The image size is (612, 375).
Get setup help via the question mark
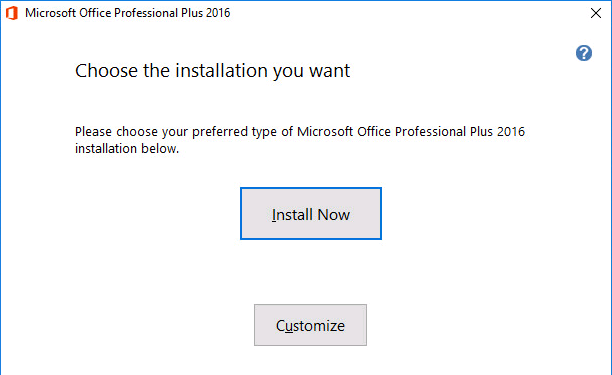584,53
